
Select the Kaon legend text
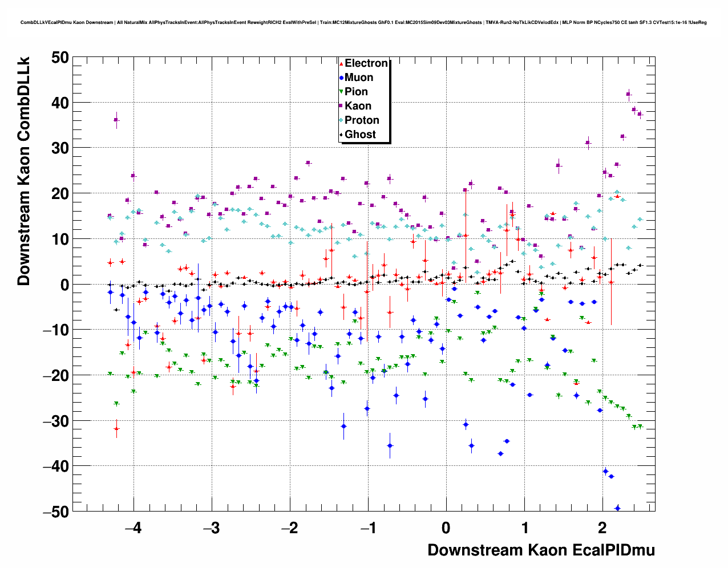point(358,106)
